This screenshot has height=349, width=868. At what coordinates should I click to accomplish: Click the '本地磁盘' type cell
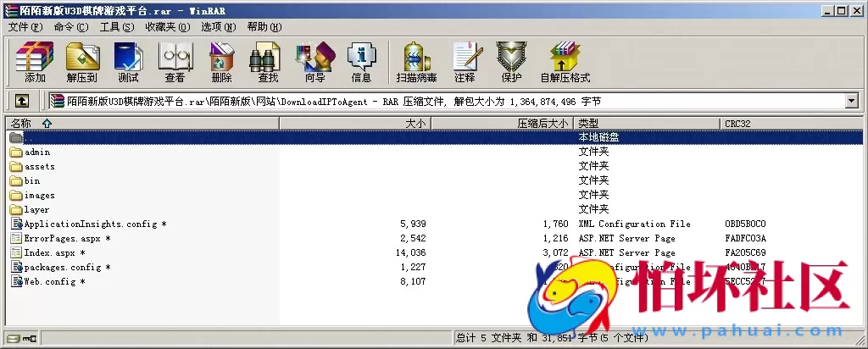[598, 137]
